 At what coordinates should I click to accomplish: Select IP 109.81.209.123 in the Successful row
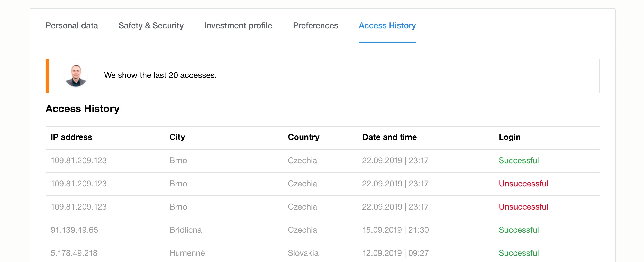tap(79, 161)
